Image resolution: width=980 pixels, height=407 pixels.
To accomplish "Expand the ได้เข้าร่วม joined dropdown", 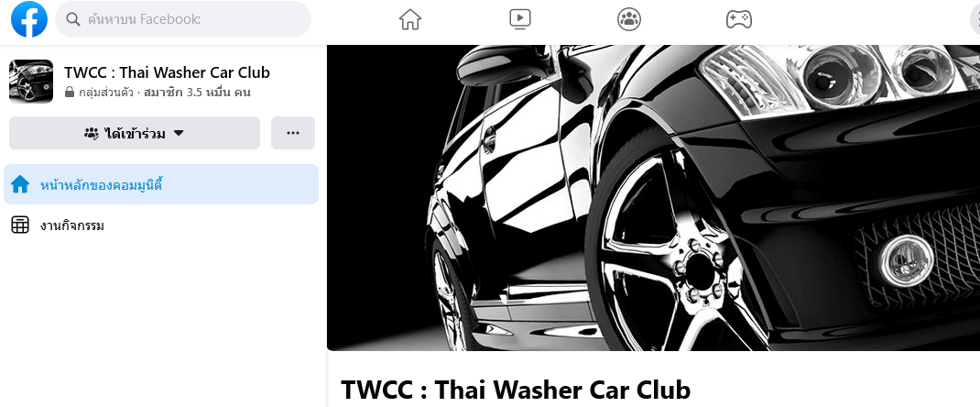I will 135,133.
